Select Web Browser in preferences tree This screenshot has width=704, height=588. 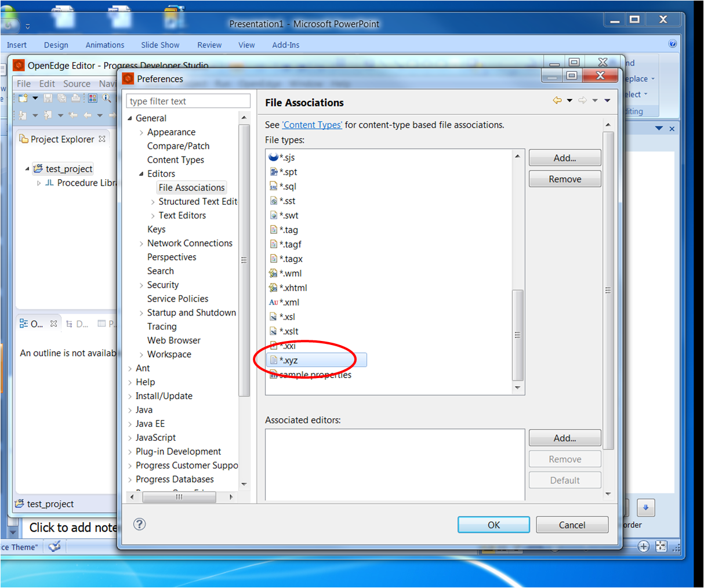173,340
